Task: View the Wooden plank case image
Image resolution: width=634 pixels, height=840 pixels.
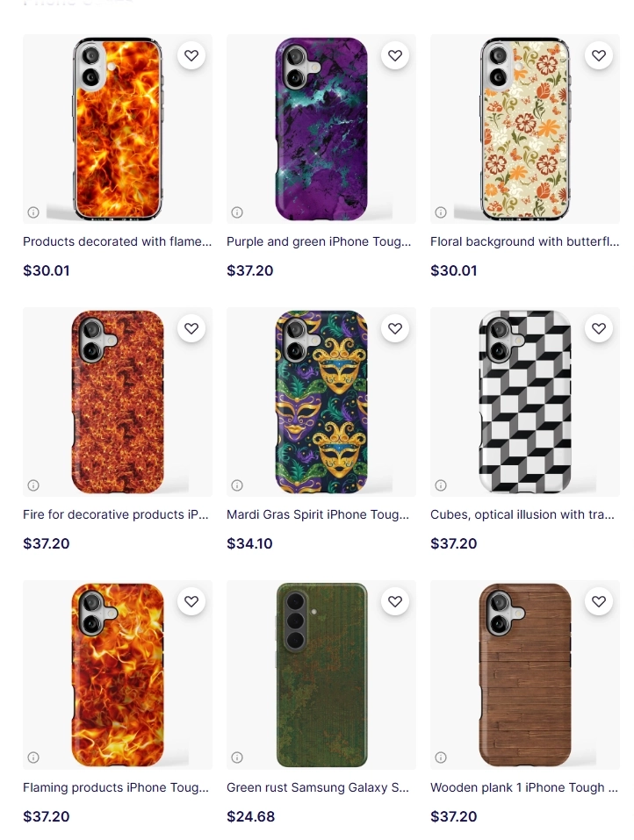Action: (524, 675)
